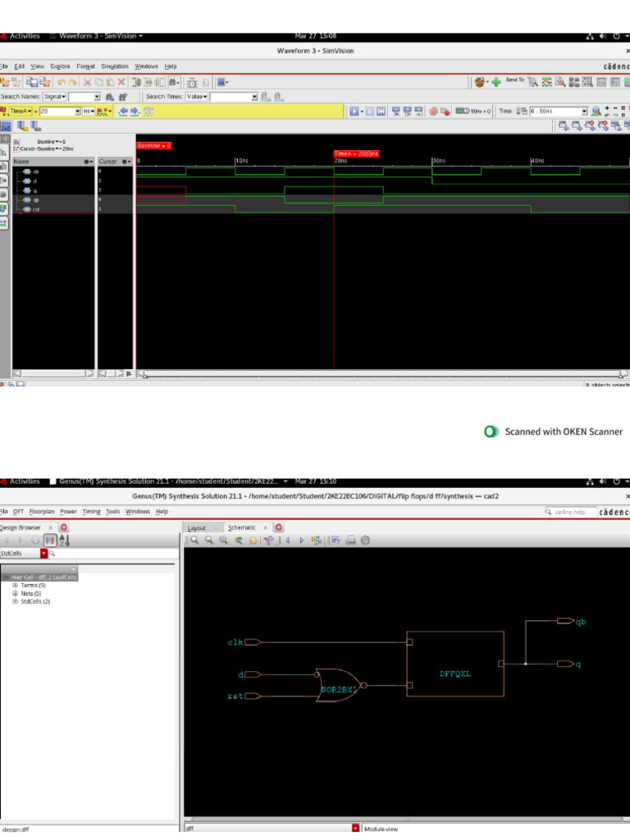Switch to the Layout tab
The width and height of the screenshot is (630, 840).
click(197, 528)
